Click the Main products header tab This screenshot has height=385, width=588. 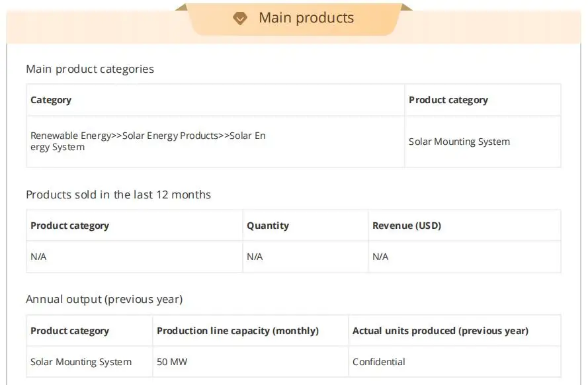click(x=306, y=18)
